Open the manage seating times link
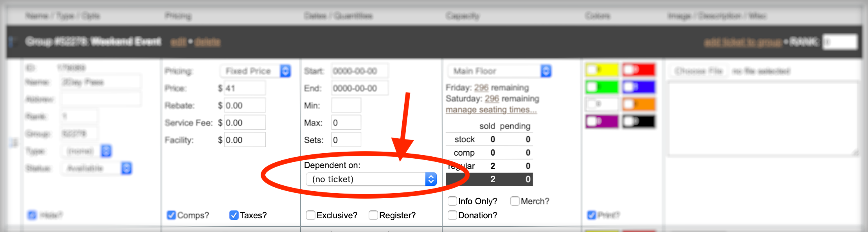 click(x=491, y=110)
